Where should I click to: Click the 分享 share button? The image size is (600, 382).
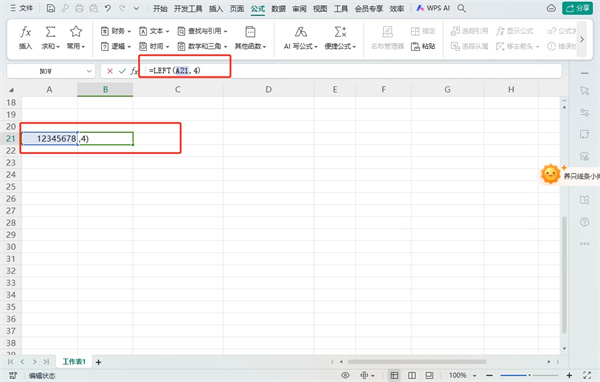coord(577,8)
